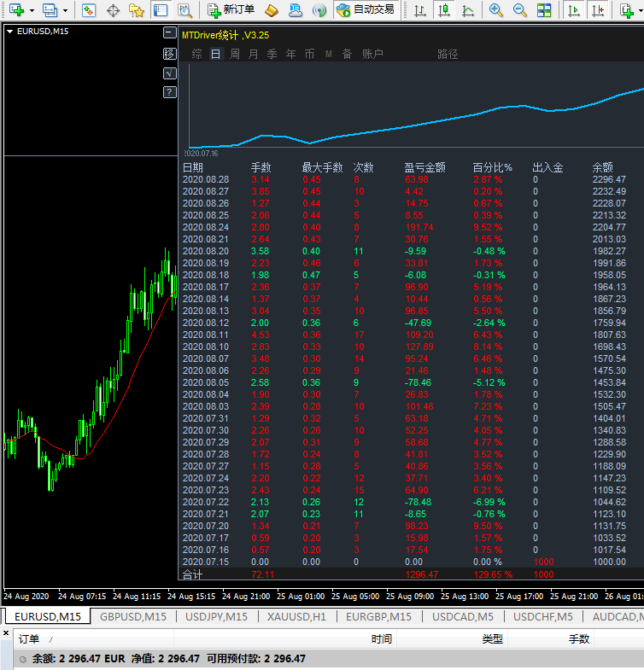Click the blue equity curve line
644x670 pixels.
pyautogui.click(x=417, y=125)
